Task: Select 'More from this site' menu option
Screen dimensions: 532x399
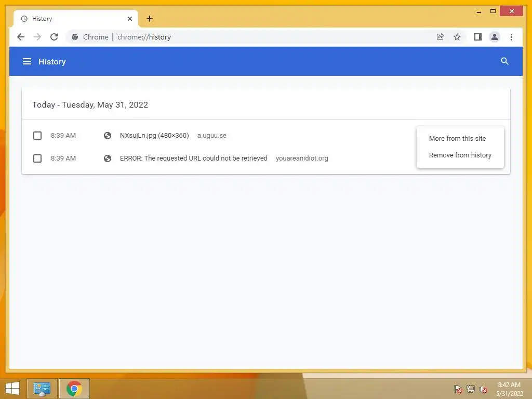Action: (460, 138)
